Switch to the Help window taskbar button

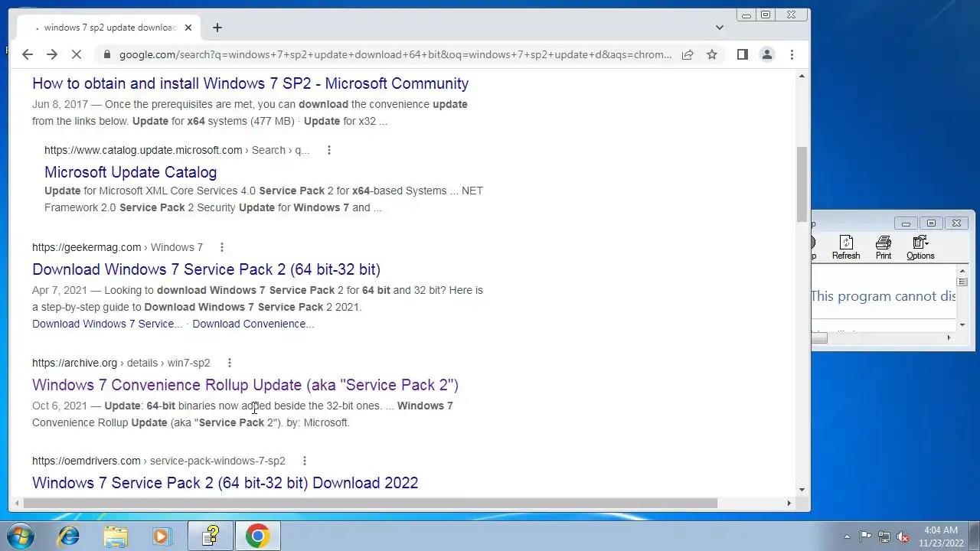tap(211, 536)
